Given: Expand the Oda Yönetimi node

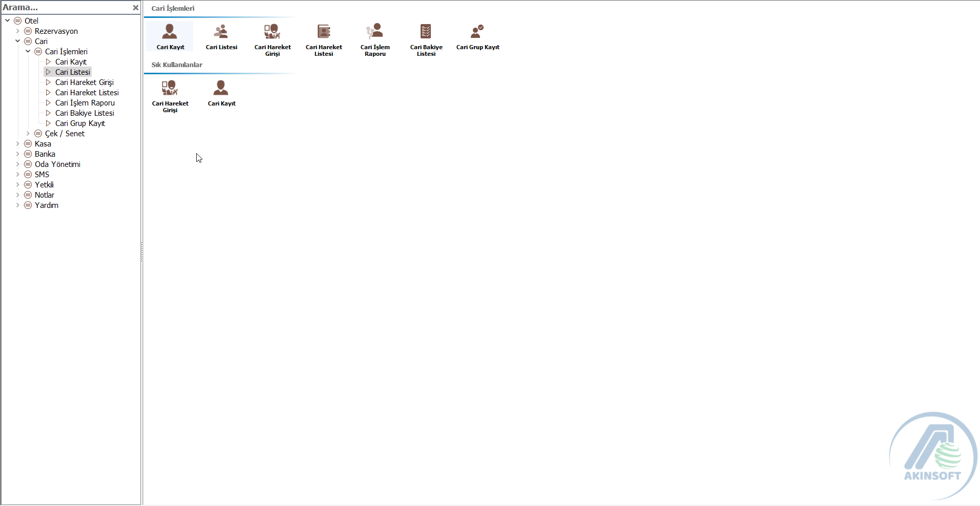Looking at the screenshot, I should [x=17, y=164].
